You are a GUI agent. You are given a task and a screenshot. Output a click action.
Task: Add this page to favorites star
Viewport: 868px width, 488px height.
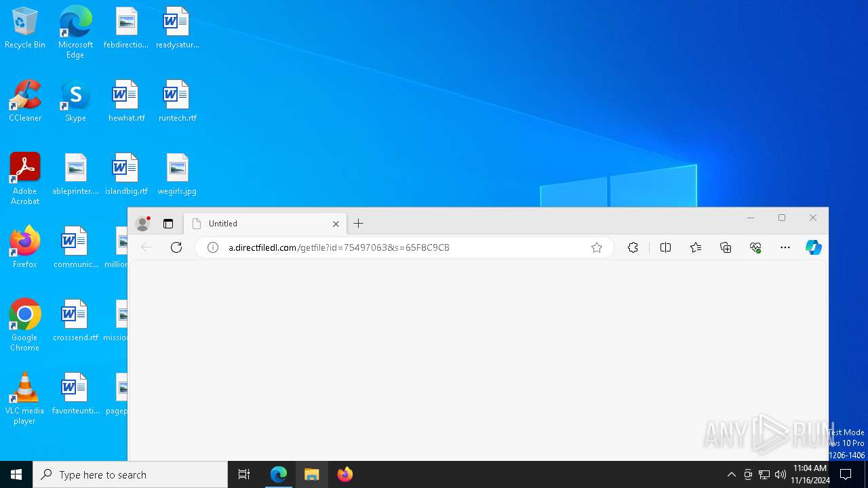pyautogui.click(x=597, y=247)
